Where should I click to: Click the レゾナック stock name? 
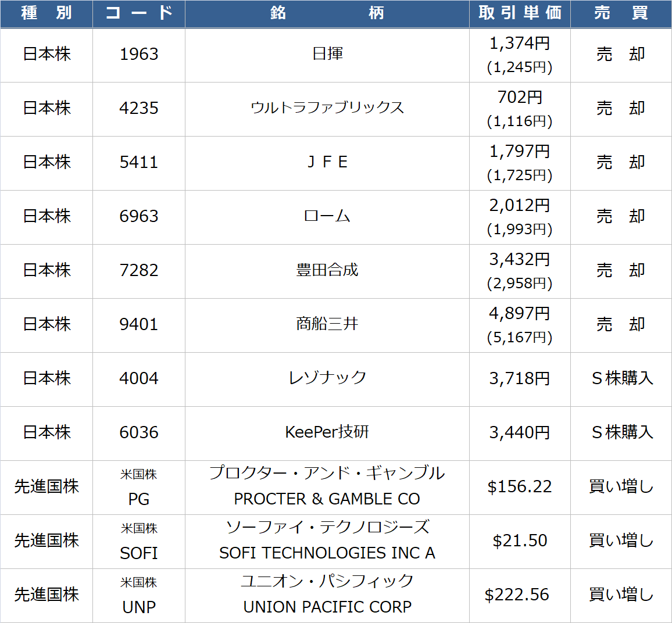tap(327, 378)
